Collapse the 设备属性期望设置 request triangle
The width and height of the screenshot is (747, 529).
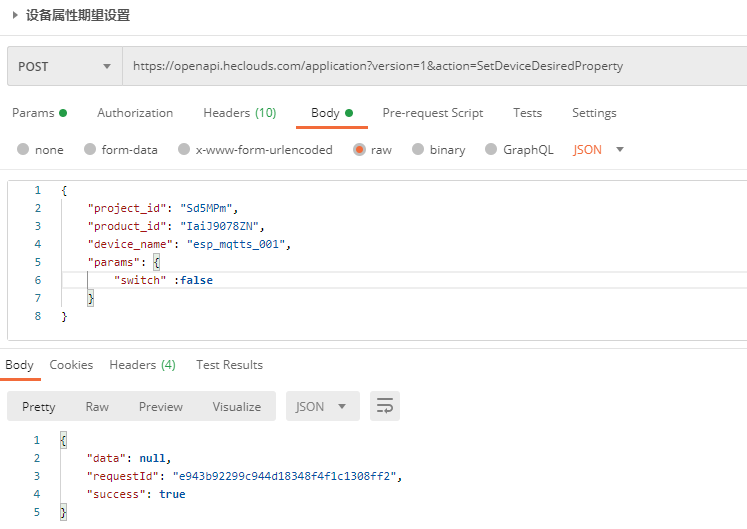pos(15,15)
